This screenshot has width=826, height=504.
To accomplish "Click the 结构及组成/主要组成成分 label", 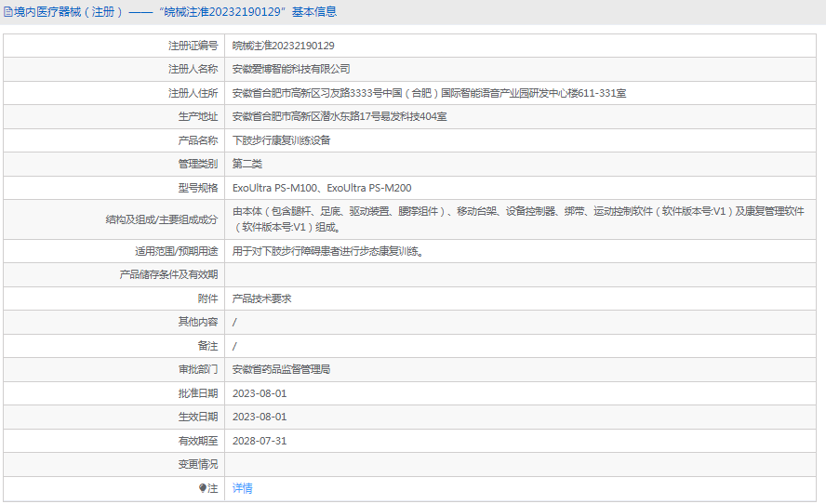I will click(162, 219).
